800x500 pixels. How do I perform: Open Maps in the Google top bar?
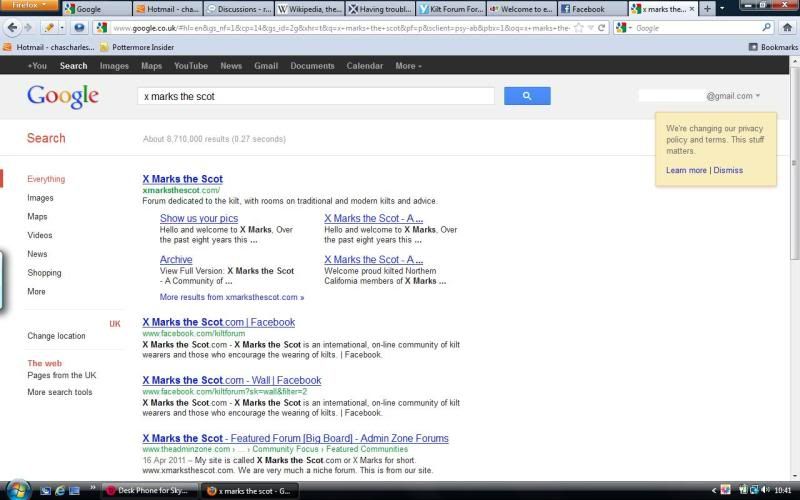click(152, 66)
